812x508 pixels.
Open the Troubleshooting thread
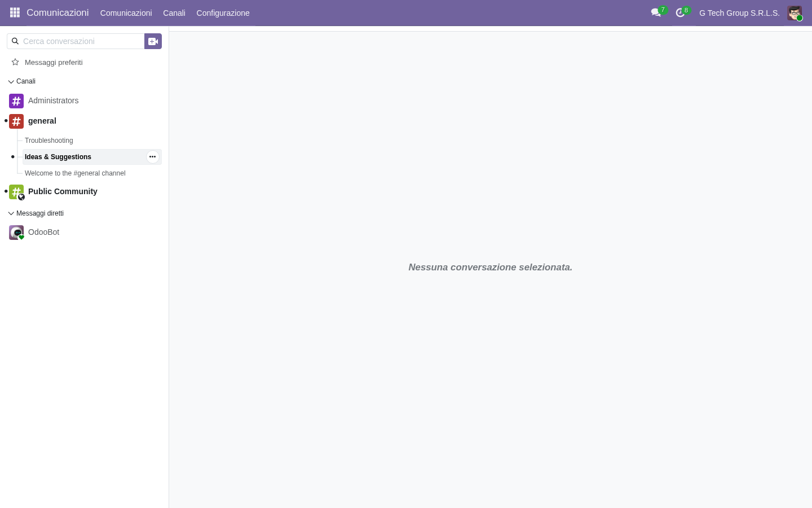coord(49,141)
